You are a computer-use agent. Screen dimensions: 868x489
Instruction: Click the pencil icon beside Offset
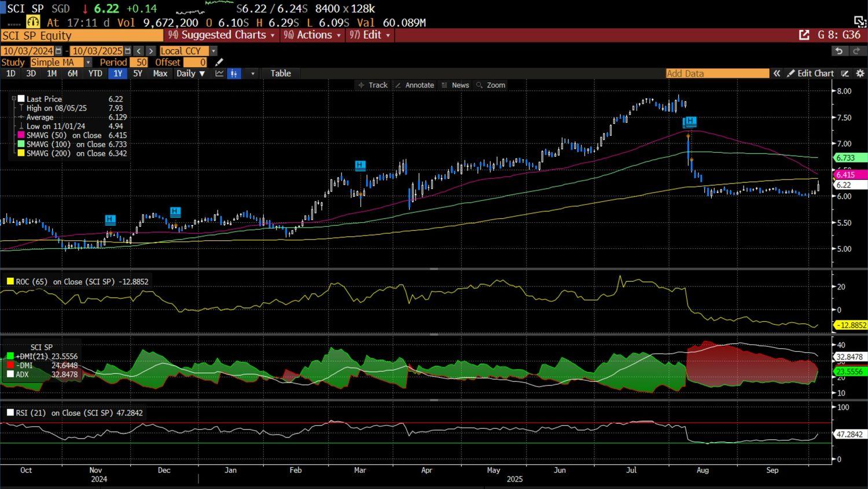(x=219, y=62)
